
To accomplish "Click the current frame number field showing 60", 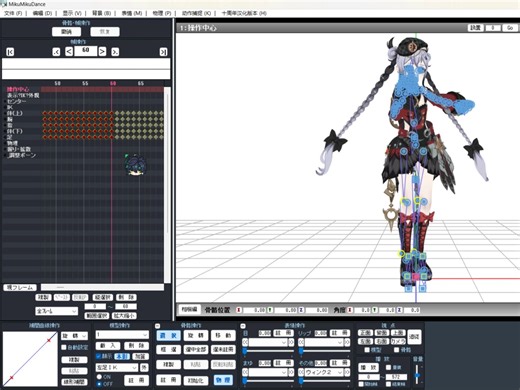I will coord(86,51).
